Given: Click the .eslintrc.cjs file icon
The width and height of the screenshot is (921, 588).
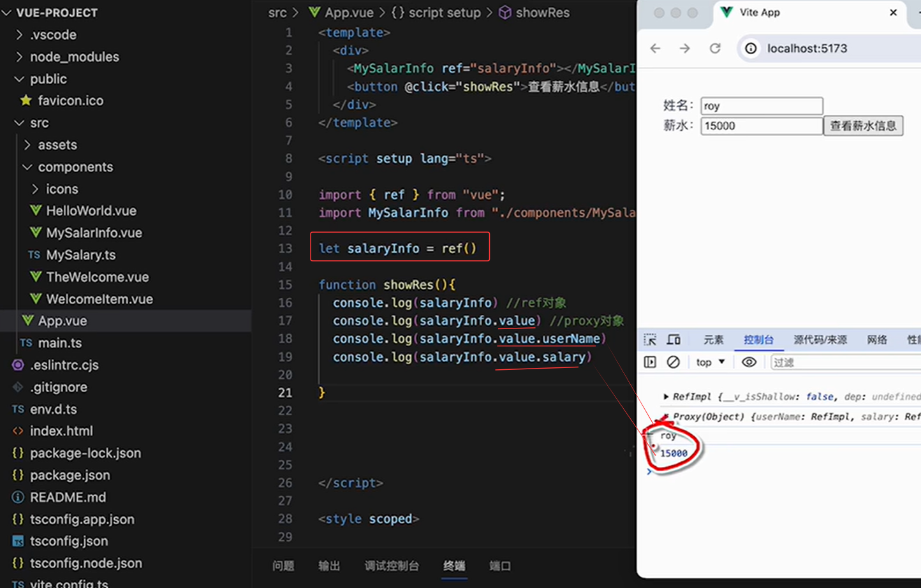Looking at the screenshot, I should click(18, 365).
